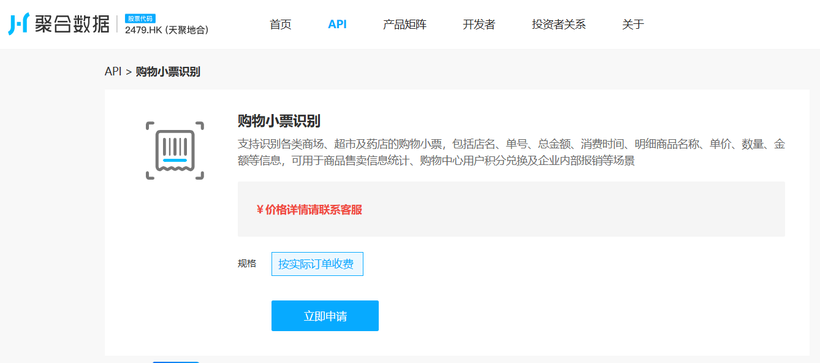Open the 2479.HK (天聚地合) stock link
The height and width of the screenshot is (363, 820).
167,30
